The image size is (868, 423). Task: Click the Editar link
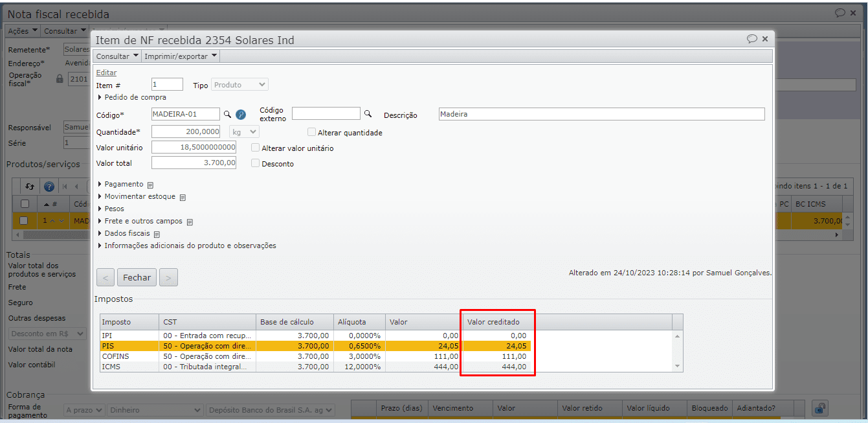click(x=106, y=73)
